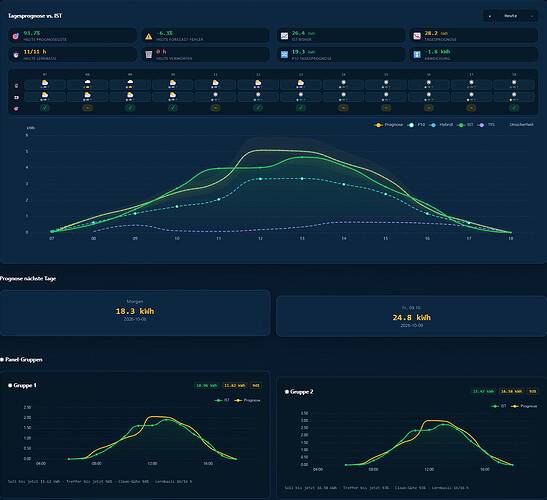Click green check badge under hour 12
This screenshot has height=500, width=547.
point(258,108)
